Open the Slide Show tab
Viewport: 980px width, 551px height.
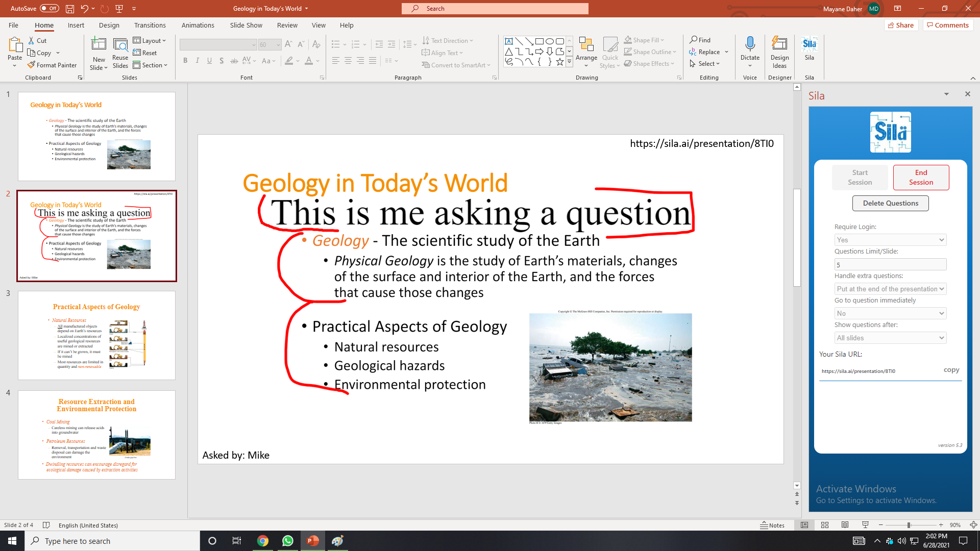pos(246,25)
